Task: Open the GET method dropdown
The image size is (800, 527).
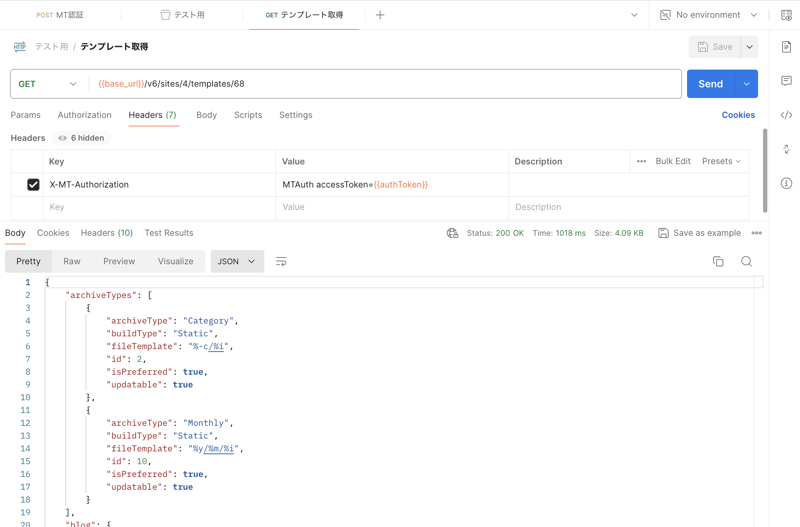Action: click(x=47, y=84)
